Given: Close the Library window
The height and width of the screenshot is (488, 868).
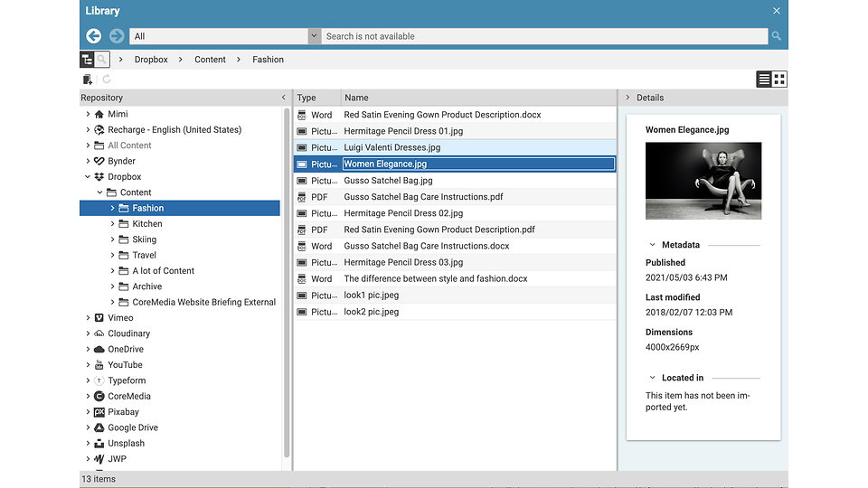Looking at the screenshot, I should 777,11.
